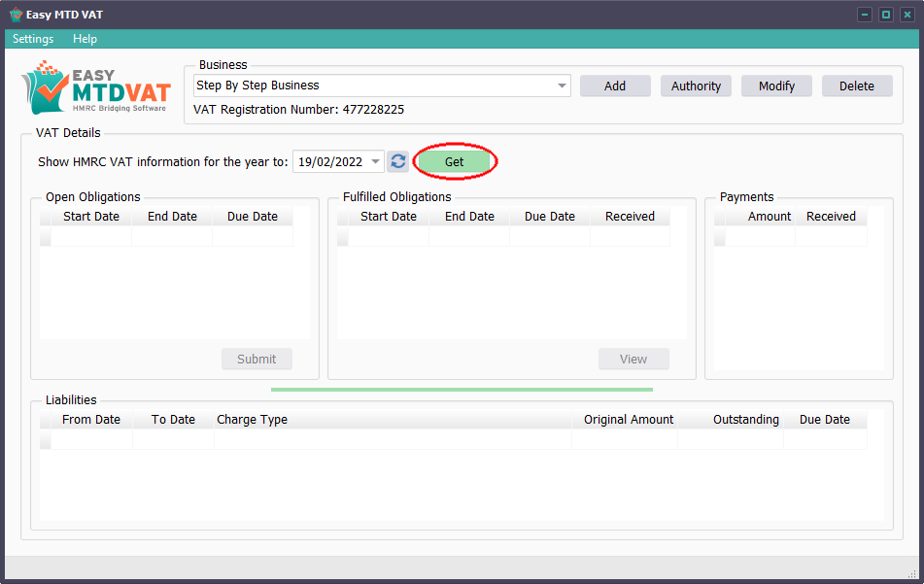The image size is (924, 584).
Task: Click Open Obligations Start Date column header
Action: (x=91, y=217)
